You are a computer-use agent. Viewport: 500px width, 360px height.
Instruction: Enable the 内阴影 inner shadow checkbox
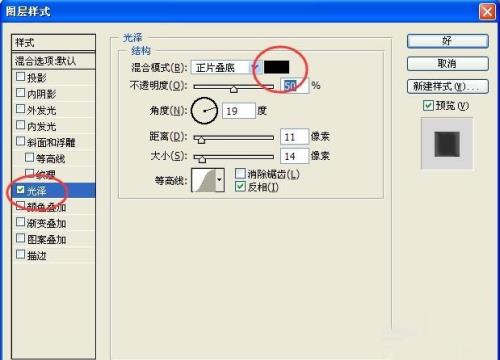point(20,93)
